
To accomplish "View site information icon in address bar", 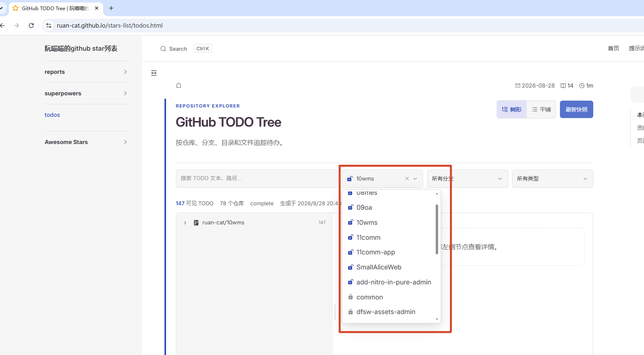I will coord(49,26).
